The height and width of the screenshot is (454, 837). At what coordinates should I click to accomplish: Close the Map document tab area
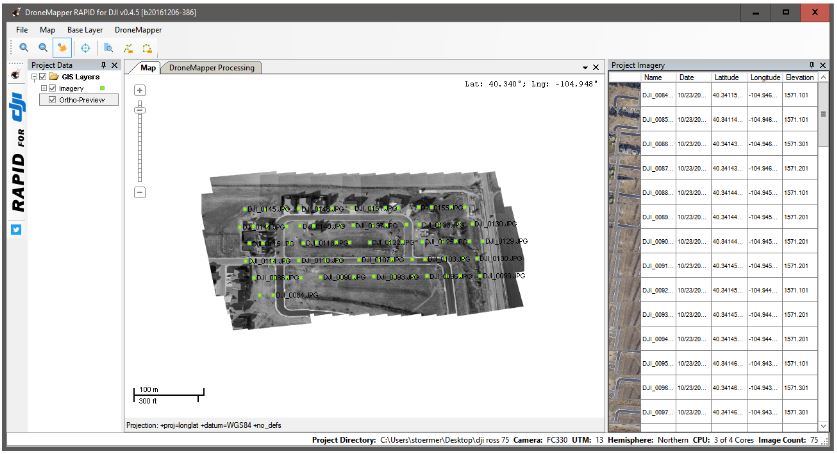click(x=596, y=67)
